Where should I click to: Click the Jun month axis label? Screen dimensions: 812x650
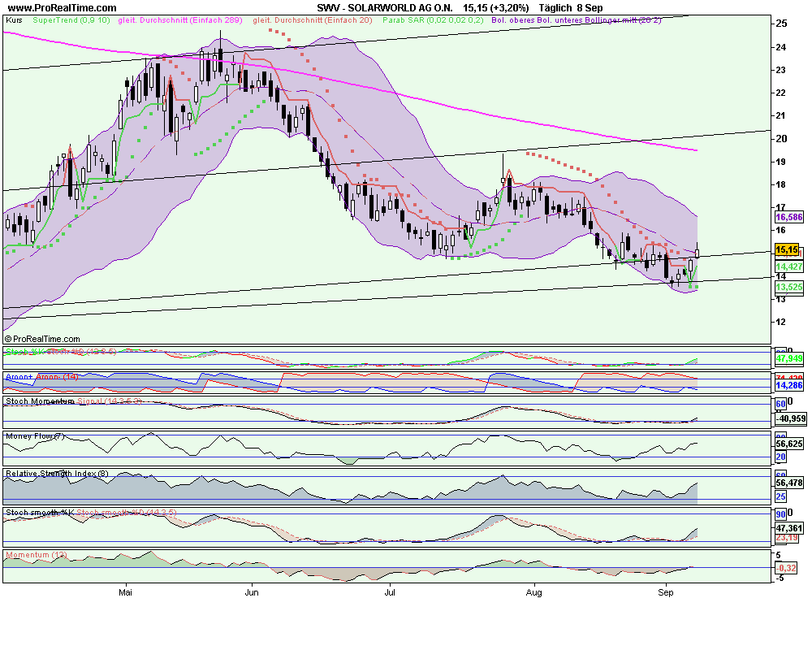tap(252, 592)
